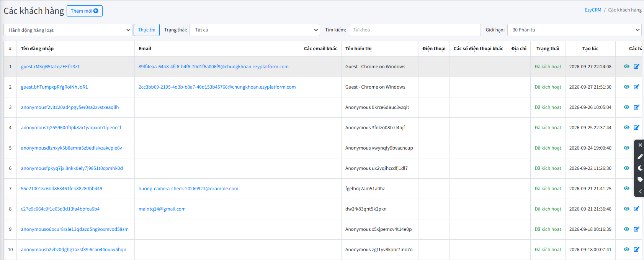The width and height of the screenshot is (644, 260).
Task: Click the eye icon for Anonymous 0krze6dauc3vzqit
Action: [x=626, y=107]
